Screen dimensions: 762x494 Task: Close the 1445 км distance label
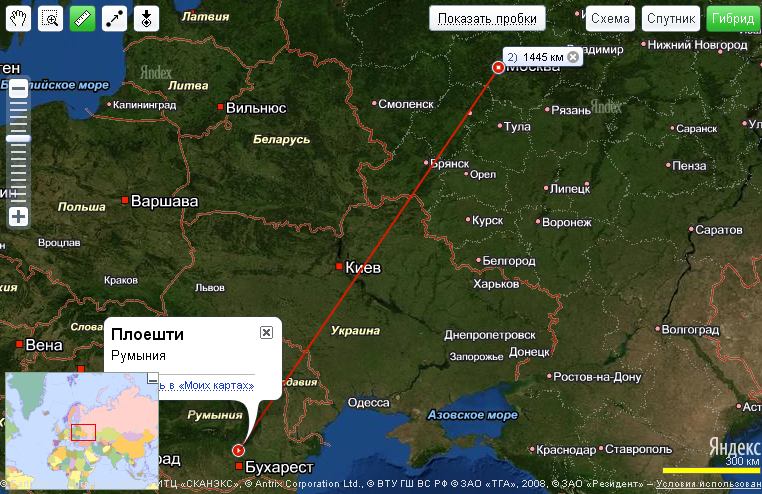(573, 57)
